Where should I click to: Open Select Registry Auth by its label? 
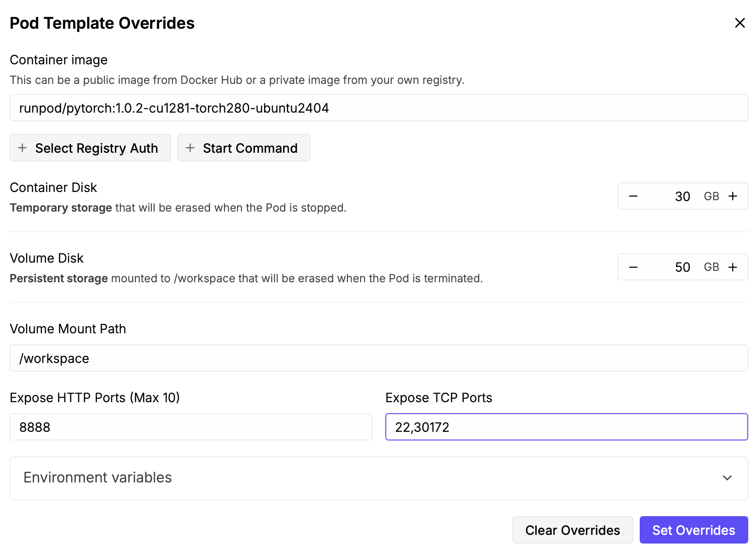pyautogui.click(x=97, y=148)
